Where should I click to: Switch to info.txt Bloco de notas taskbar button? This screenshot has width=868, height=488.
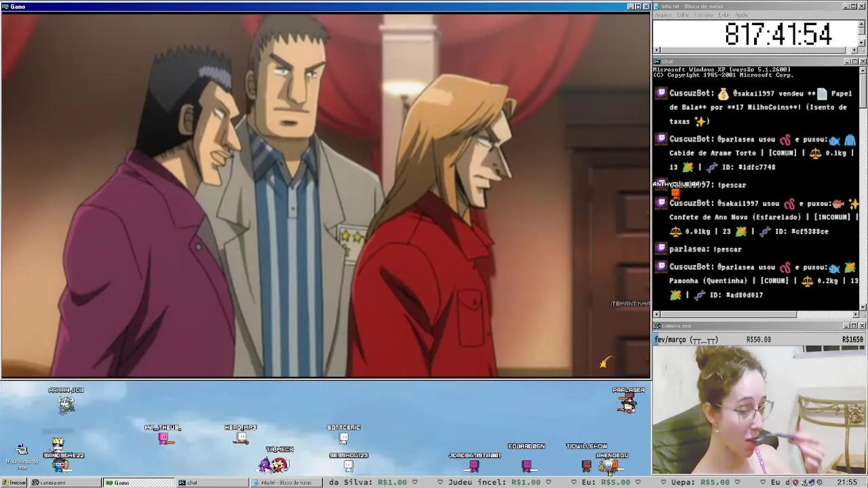pyautogui.click(x=285, y=483)
